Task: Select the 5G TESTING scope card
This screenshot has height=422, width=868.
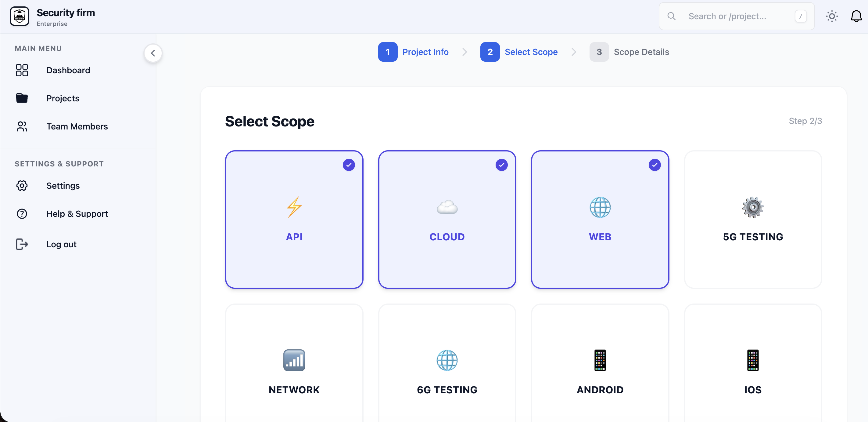Action: (753, 219)
